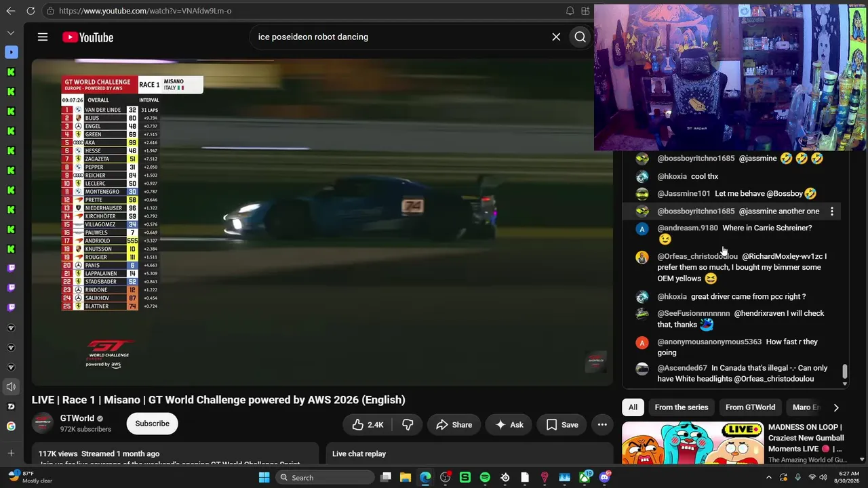868x488 pixels.
Task: Show hidden system tray icons
Action: (768, 478)
